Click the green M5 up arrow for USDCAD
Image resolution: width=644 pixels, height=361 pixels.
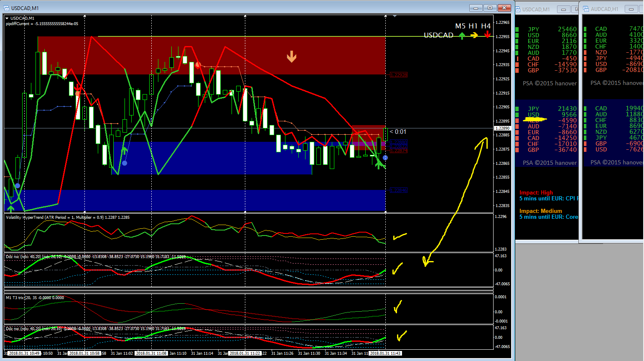(x=462, y=36)
